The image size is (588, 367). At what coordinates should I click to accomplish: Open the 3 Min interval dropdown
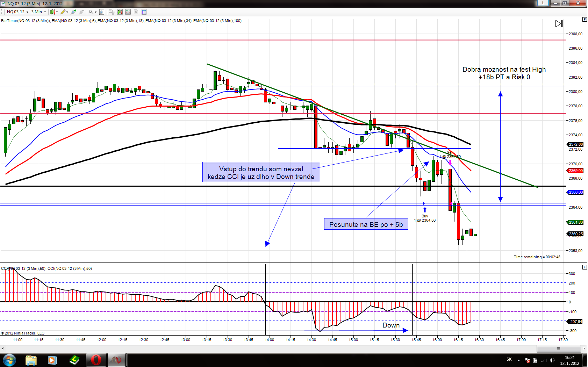(38, 12)
